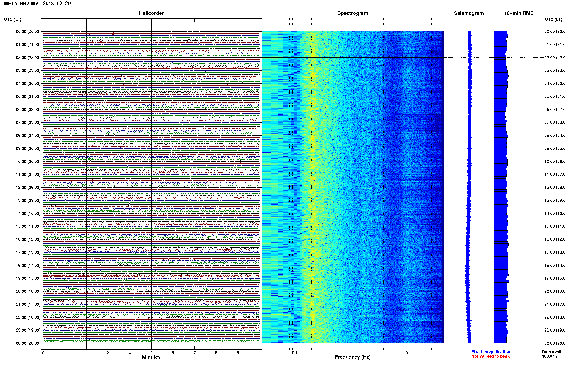The height and width of the screenshot is (368, 588).
Task: Click the '10' frequency tick label
Action: (x=405, y=353)
